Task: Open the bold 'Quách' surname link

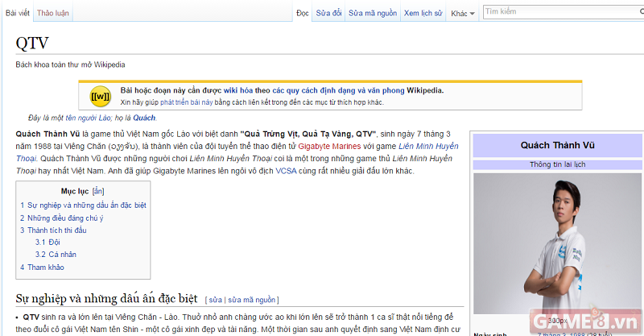Action: pos(144,118)
